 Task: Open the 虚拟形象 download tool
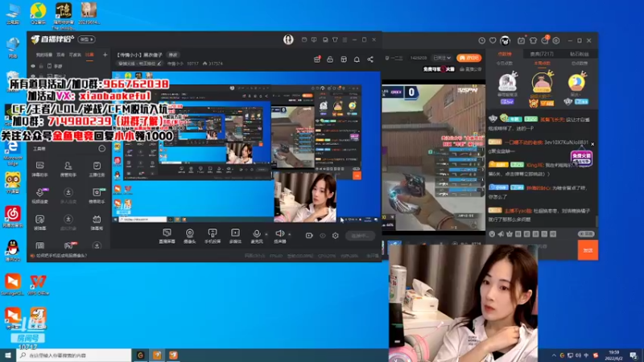click(68, 222)
